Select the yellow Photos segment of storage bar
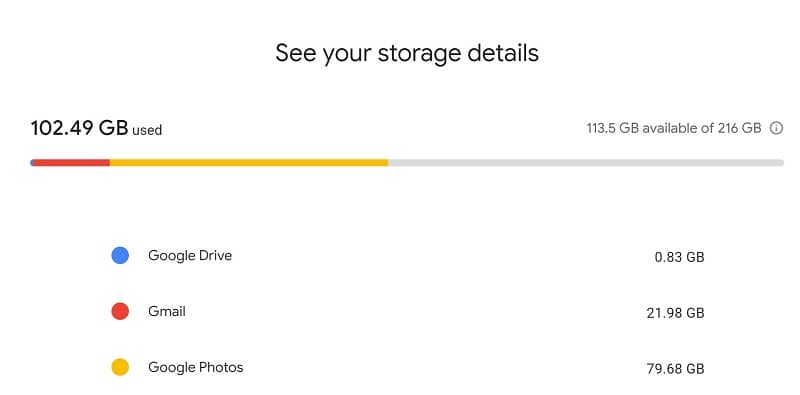Screen dimensions: 800x395 tap(249, 163)
